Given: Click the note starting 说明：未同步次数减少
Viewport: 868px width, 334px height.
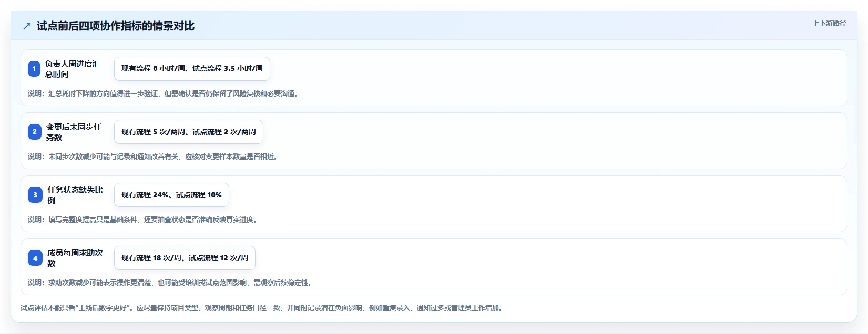Looking at the screenshot, I should click(154, 156).
